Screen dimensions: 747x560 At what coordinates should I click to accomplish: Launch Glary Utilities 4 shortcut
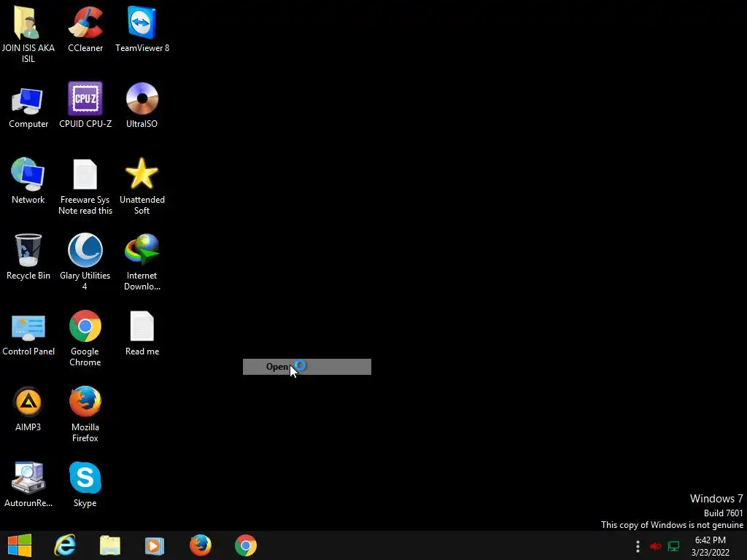[x=85, y=262]
